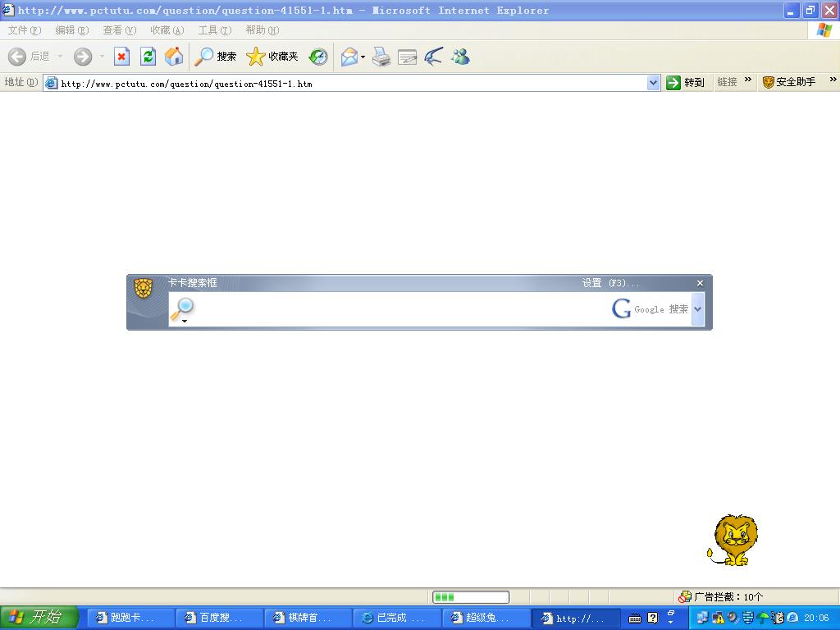Go to Home page via house icon

(174, 57)
